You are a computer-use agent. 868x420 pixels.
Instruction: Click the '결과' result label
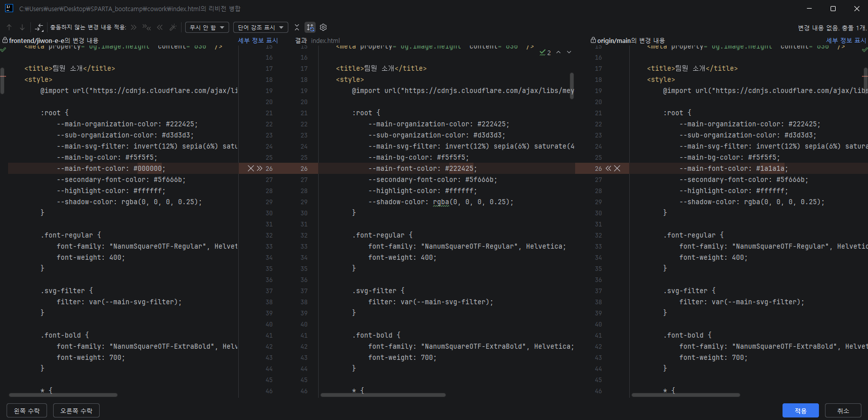(x=301, y=40)
